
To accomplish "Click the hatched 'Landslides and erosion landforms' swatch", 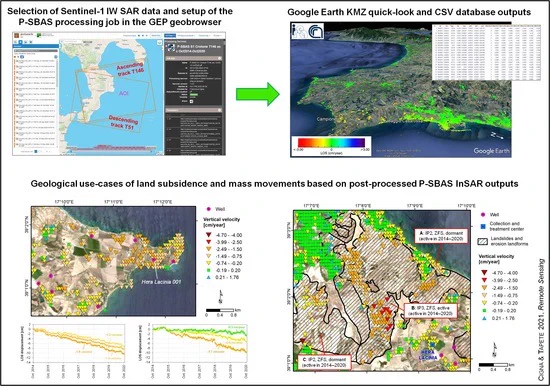I will coord(483,241).
